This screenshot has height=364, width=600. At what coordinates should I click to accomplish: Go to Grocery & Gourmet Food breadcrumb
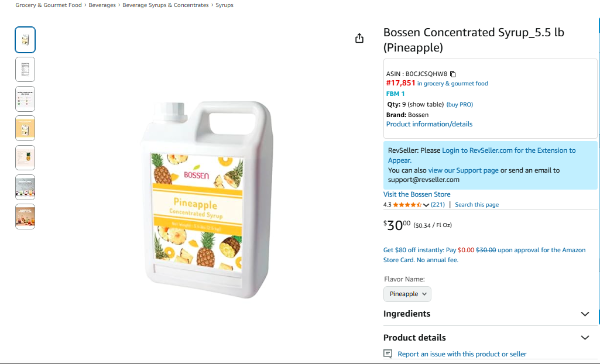point(49,5)
